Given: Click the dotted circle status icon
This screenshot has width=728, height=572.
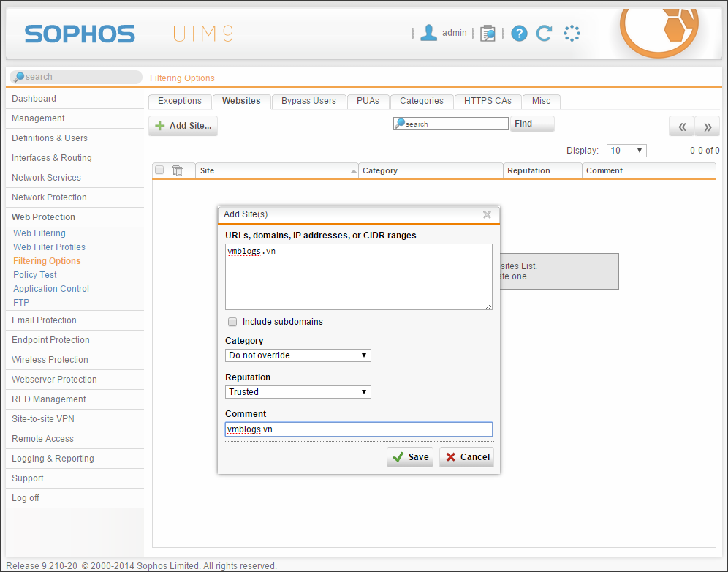Looking at the screenshot, I should (572, 33).
